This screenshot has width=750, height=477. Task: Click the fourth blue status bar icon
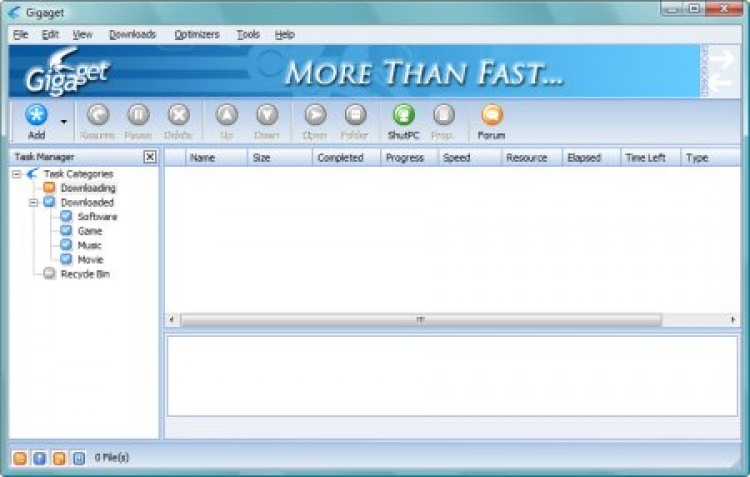point(79,458)
